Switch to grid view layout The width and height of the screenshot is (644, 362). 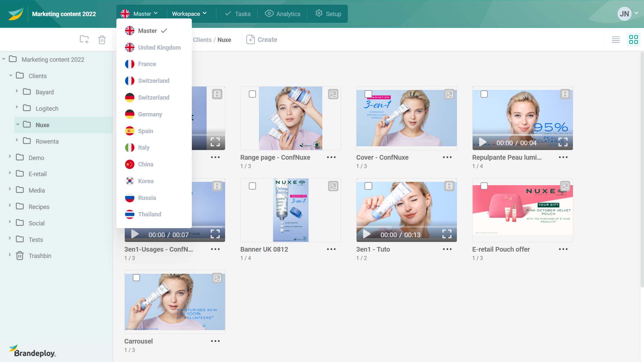point(633,39)
